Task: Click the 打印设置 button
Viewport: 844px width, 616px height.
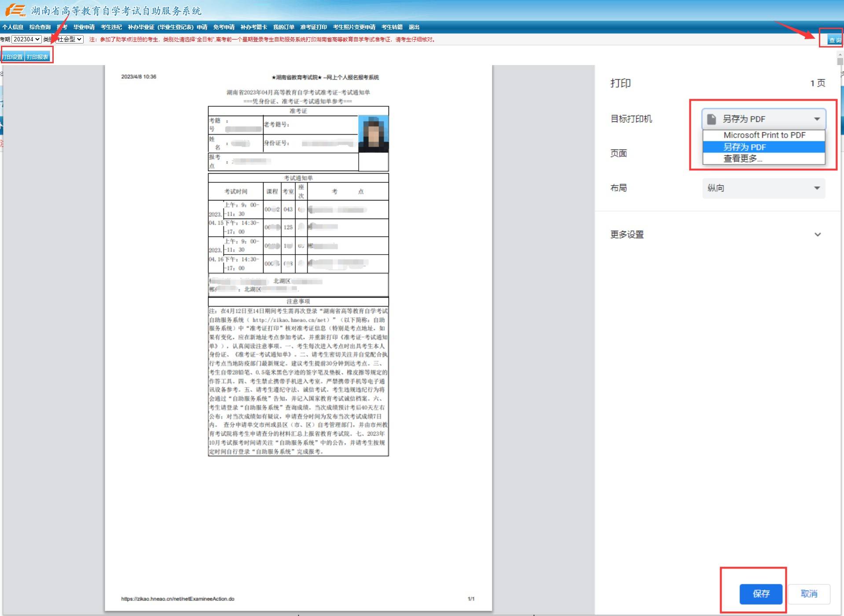Action: pos(12,57)
